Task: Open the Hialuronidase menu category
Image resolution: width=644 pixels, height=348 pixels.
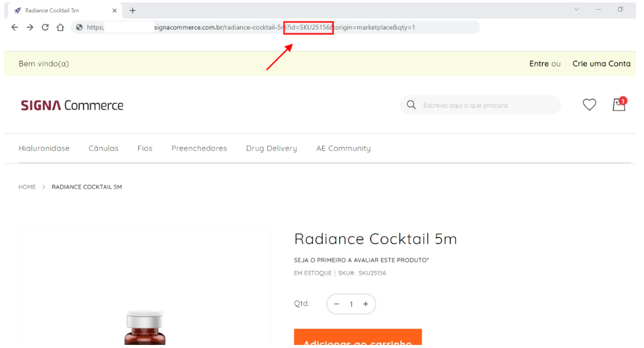Action: coord(44,148)
